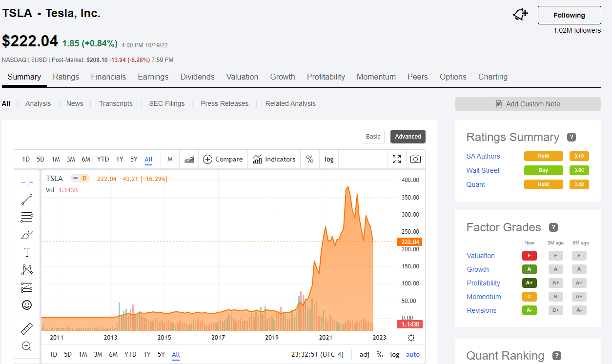Toggle log scale in bottom bar

(395, 355)
